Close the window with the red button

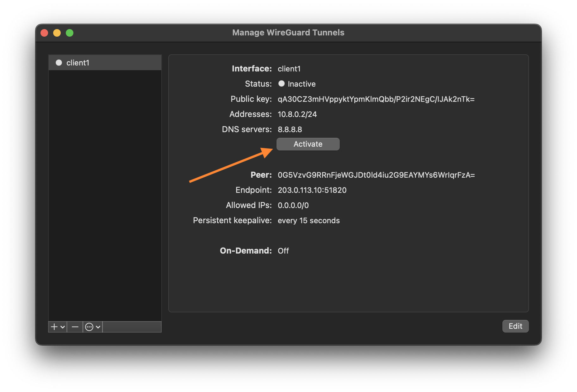(44, 33)
